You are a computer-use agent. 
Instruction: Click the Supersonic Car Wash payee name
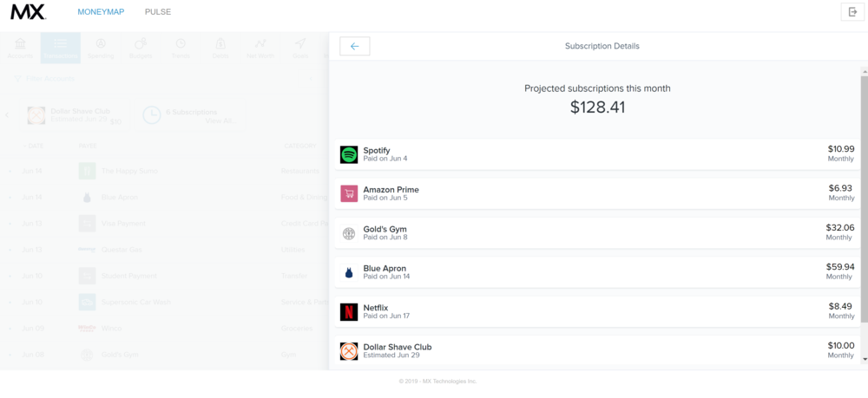[x=135, y=302]
